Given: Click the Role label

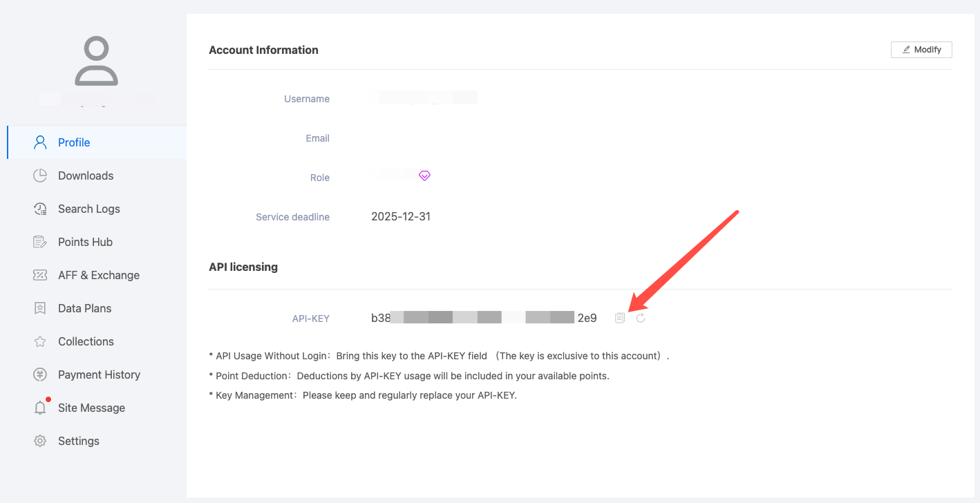Looking at the screenshot, I should point(320,178).
